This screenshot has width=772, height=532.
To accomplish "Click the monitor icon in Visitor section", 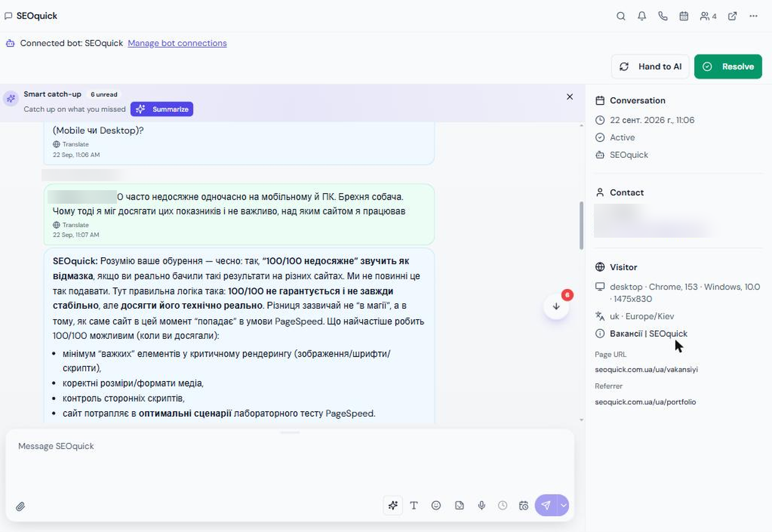I will [x=600, y=287].
